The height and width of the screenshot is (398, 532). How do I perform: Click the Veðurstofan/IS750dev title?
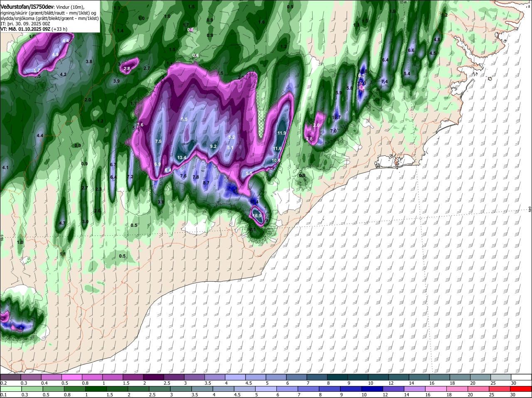[27, 7]
